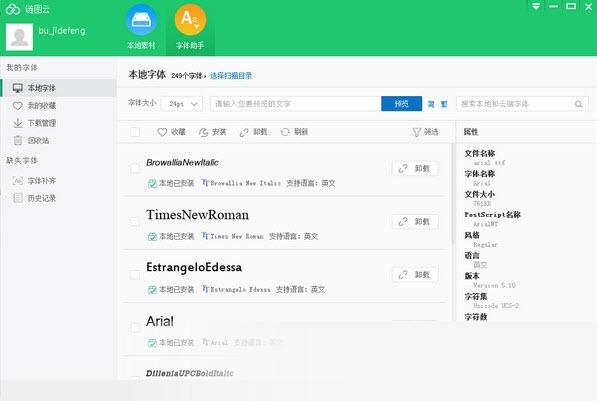This screenshot has width=597, height=401.
Task: Open the 本地素材 local materials module
Action: pos(141,27)
